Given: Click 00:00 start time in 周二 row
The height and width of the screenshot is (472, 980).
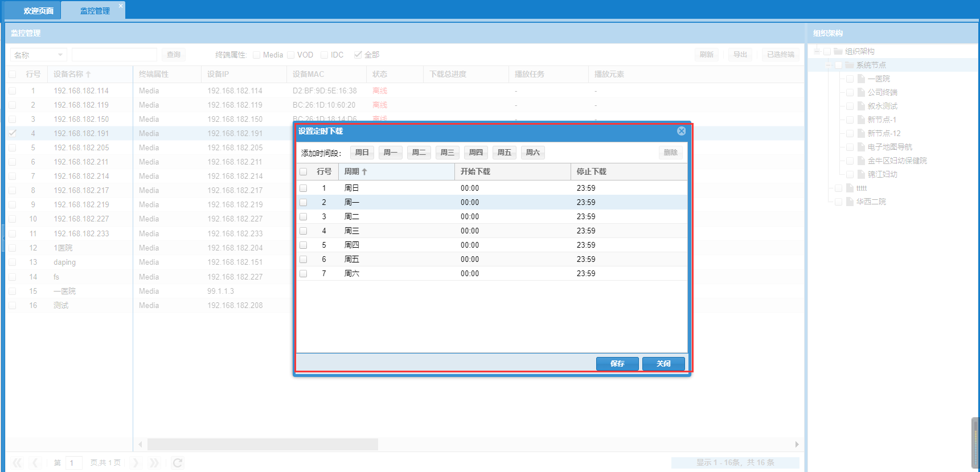Looking at the screenshot, I should click(470, 216).
